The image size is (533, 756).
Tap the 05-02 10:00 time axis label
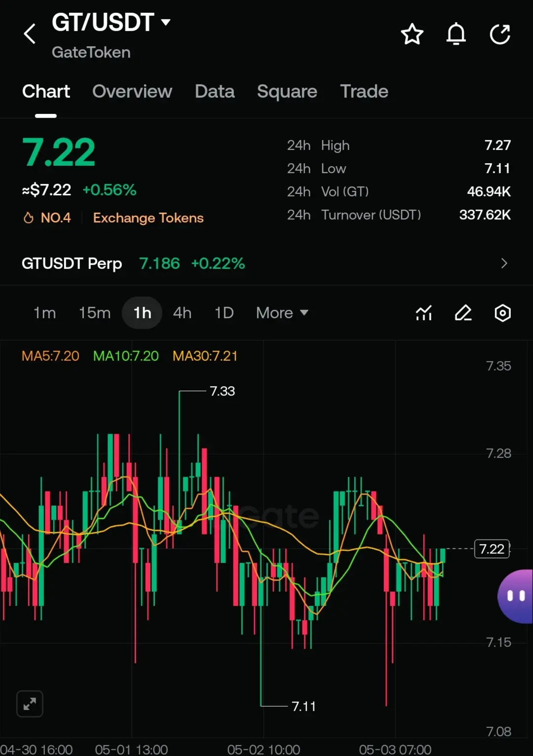(264, 749)
